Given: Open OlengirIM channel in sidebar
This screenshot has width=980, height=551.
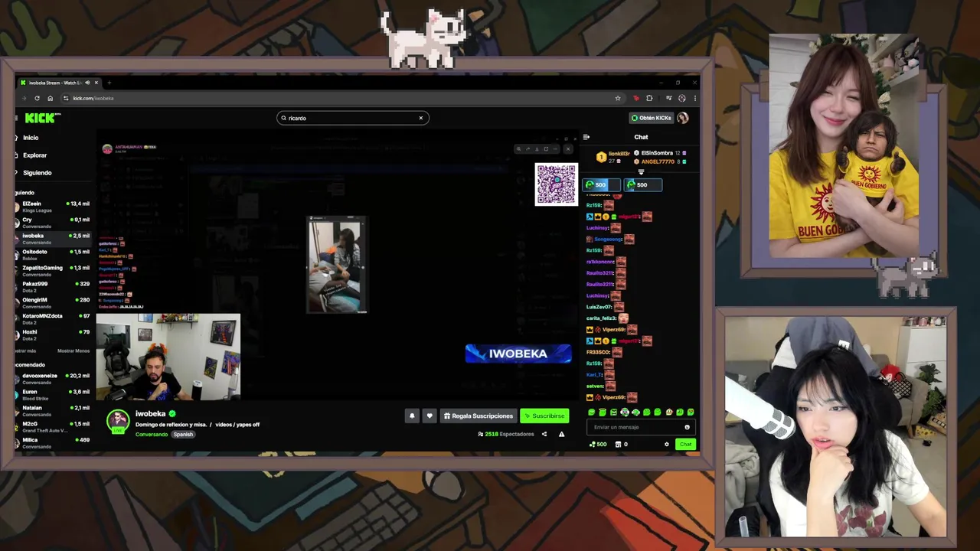Looking at the screenshot, I should (x=52, y=303).
